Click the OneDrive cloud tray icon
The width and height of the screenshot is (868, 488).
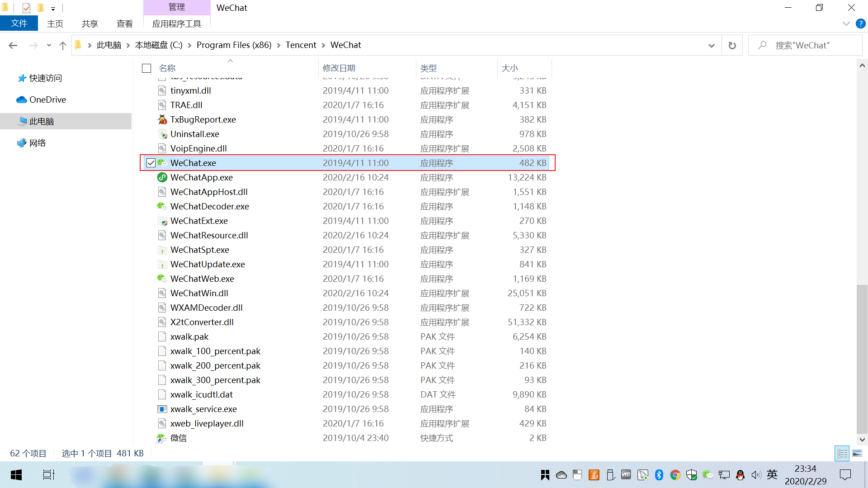(561, 475)
